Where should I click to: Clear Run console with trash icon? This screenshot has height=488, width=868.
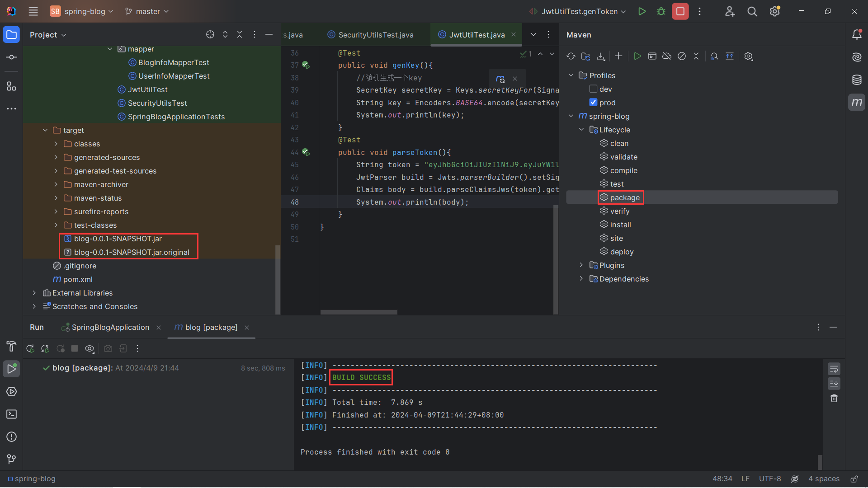pyautogui.click(x=834, y=398)
